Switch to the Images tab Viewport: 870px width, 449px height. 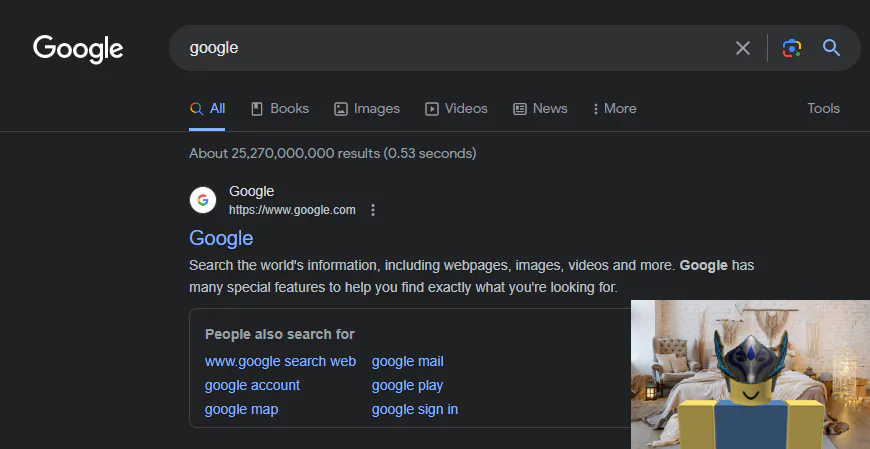tap(367, 108)
